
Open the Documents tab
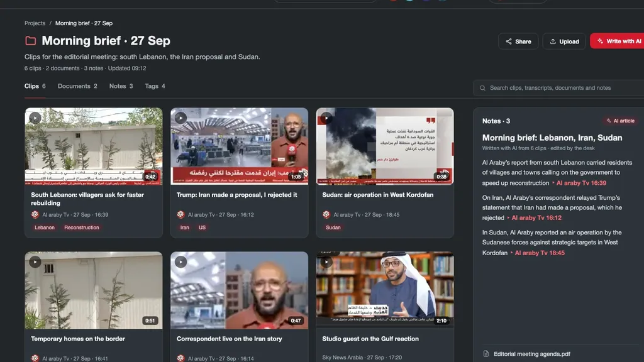pyautogui.click(x=77, y=86)
